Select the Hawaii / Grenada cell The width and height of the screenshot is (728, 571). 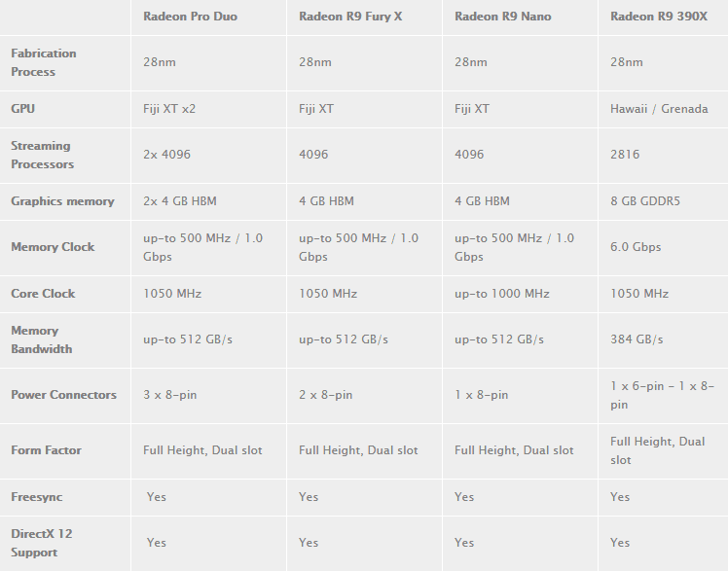[659, 109]
